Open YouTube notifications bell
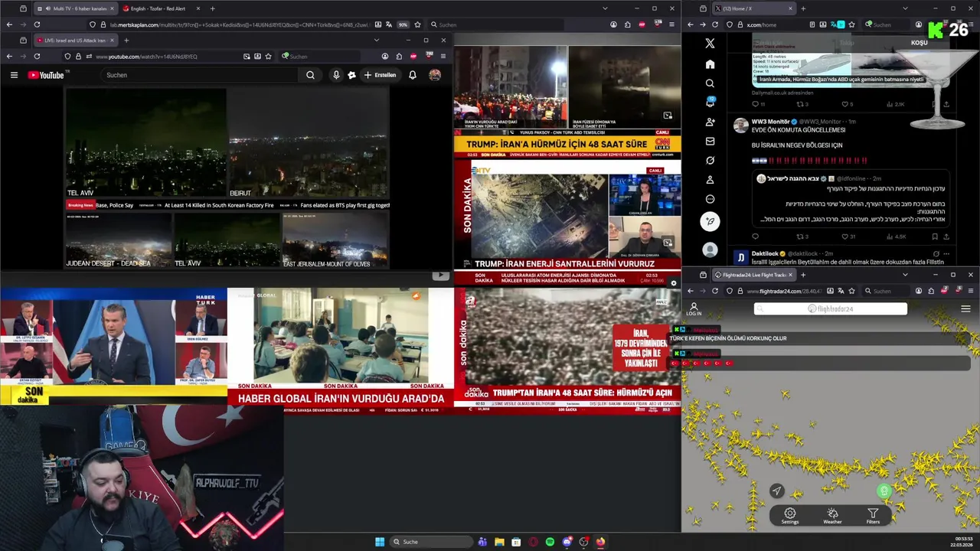980x551 pixels. [413, 75]
